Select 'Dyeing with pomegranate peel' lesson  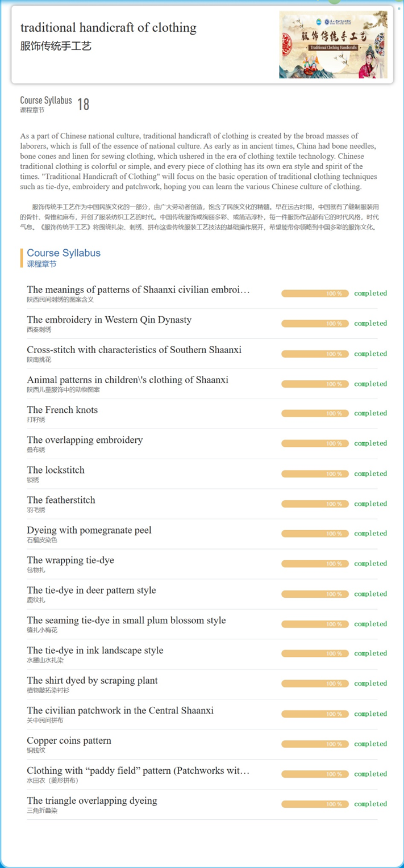coord(89,531)
